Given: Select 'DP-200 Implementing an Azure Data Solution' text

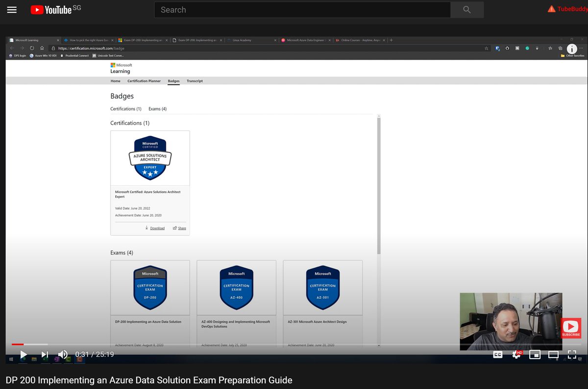Looking at the screenshot, I should pos(148,322).
